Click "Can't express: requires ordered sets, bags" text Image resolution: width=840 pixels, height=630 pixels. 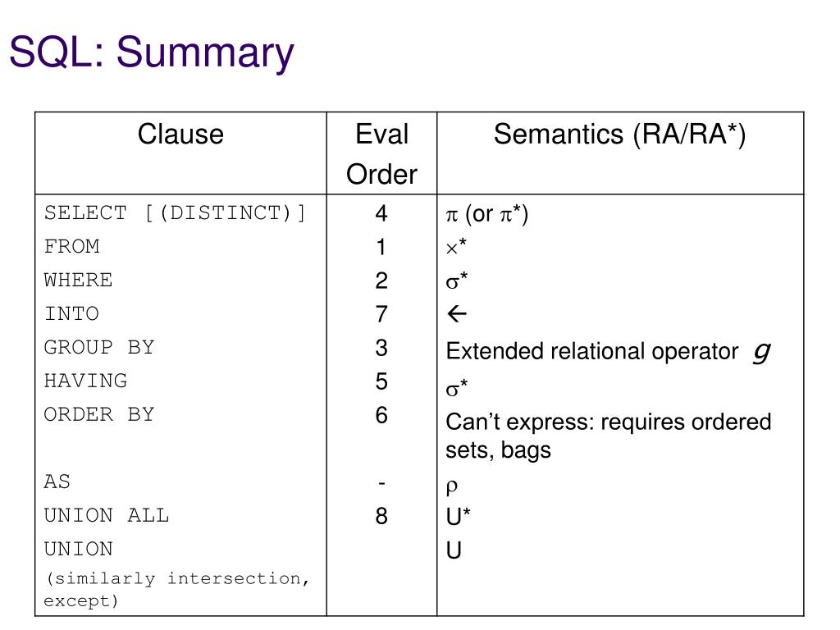[x=608, y=436]
